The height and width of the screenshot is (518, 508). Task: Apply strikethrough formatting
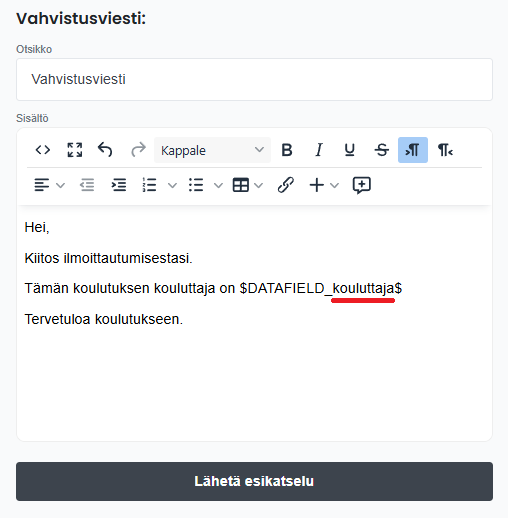[x=381, y=150]
